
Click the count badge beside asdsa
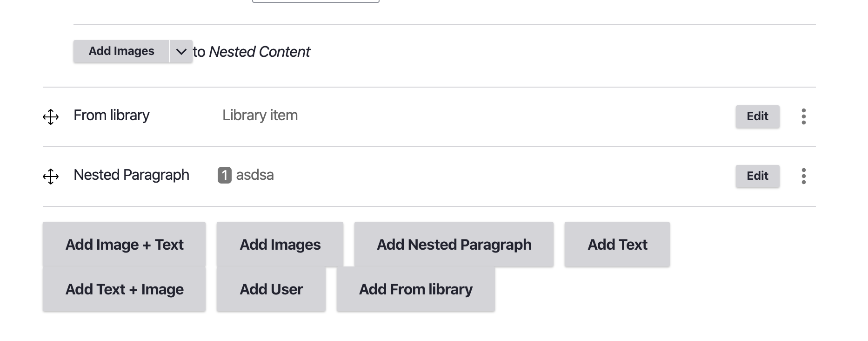click(224, 175)
